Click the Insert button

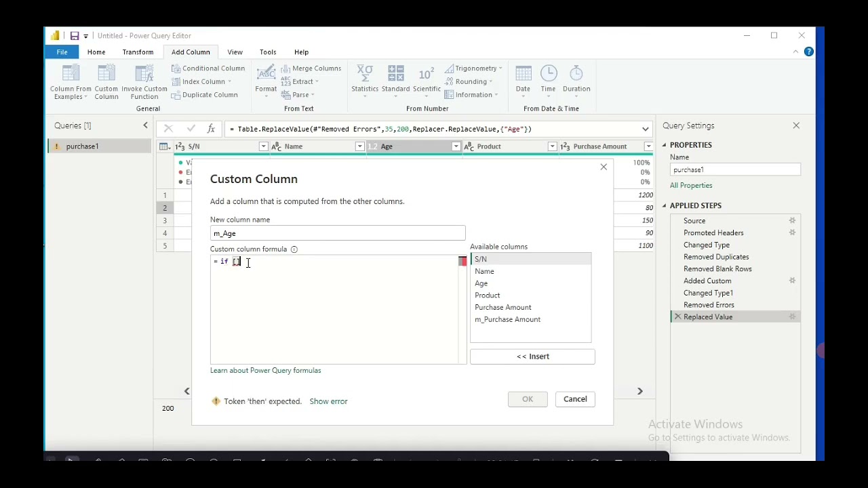532,357
